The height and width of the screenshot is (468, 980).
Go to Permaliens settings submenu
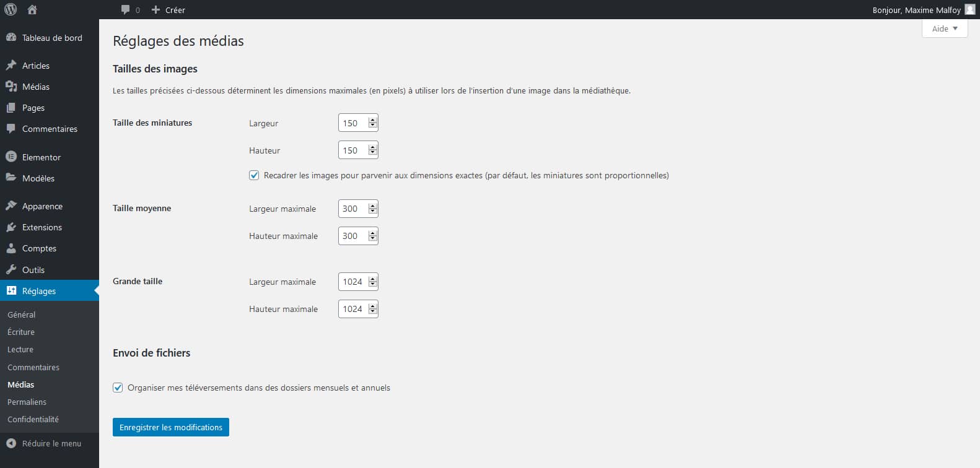(27, 402)
